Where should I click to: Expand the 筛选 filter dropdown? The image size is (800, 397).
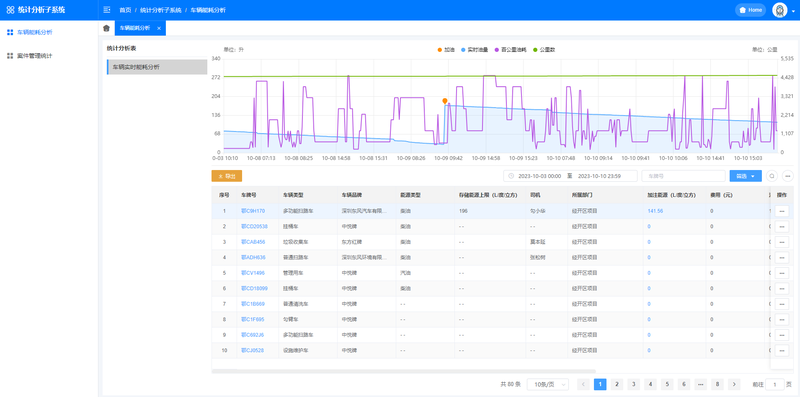coord(745,176)
